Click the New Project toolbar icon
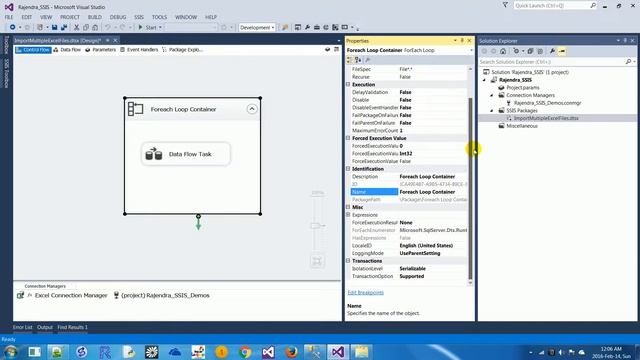Screen dimensions: 640x360 pos(40,27)
